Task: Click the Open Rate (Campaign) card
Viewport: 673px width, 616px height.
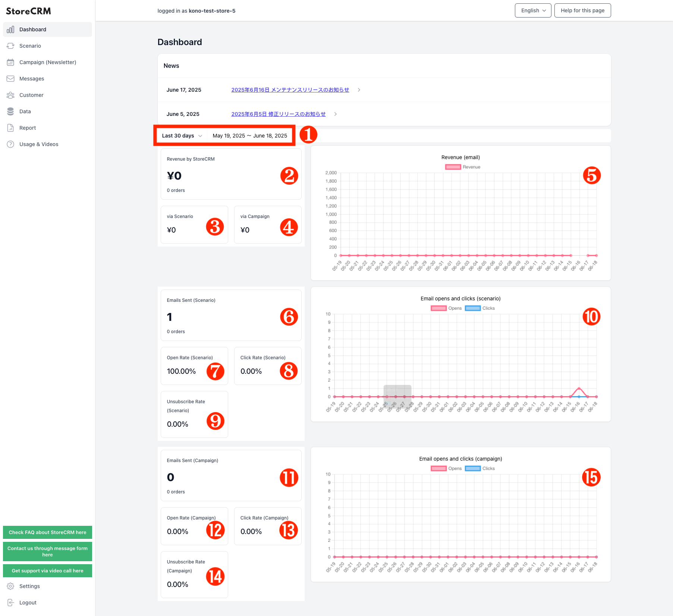Action: [194, 526]
